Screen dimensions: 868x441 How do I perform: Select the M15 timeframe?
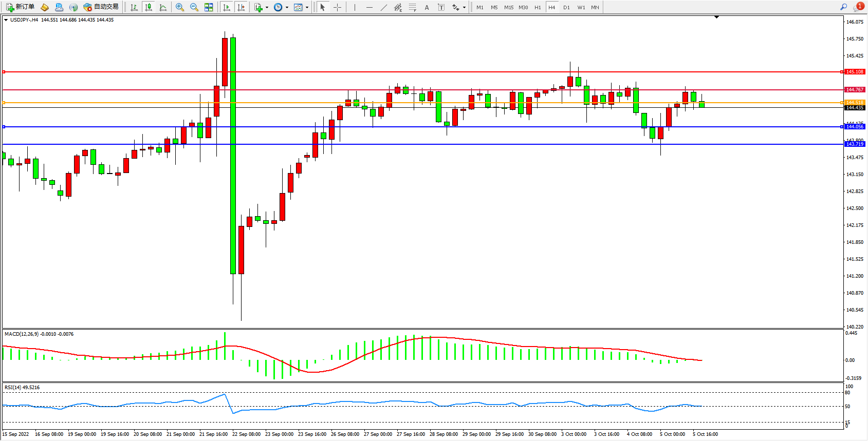pos(508,7)
